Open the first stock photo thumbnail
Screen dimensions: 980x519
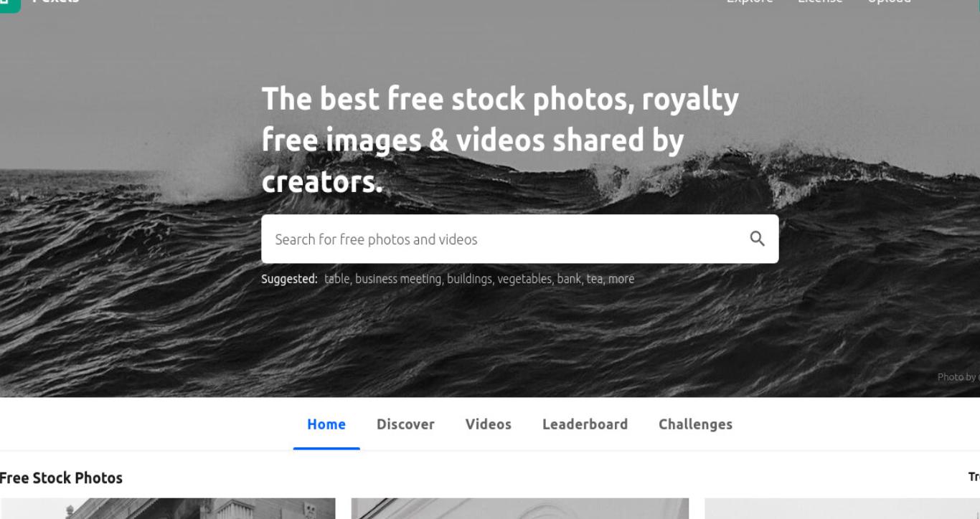[168, 508]
